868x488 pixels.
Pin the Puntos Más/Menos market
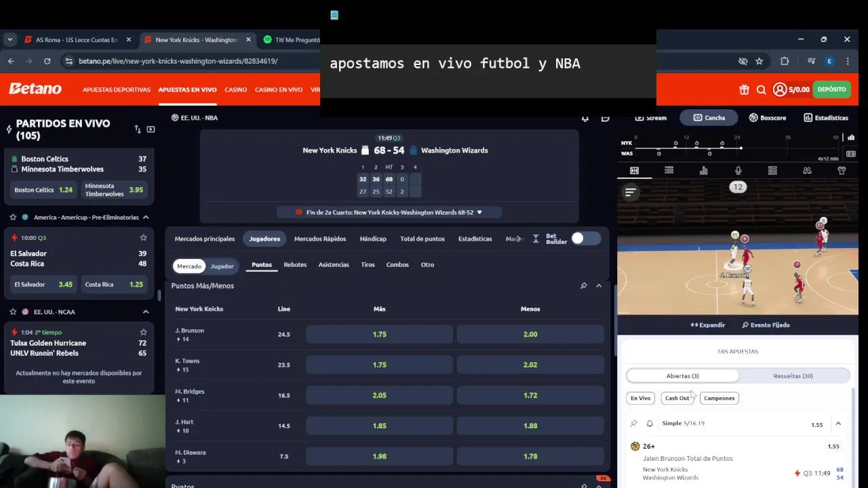click(583, 285)
